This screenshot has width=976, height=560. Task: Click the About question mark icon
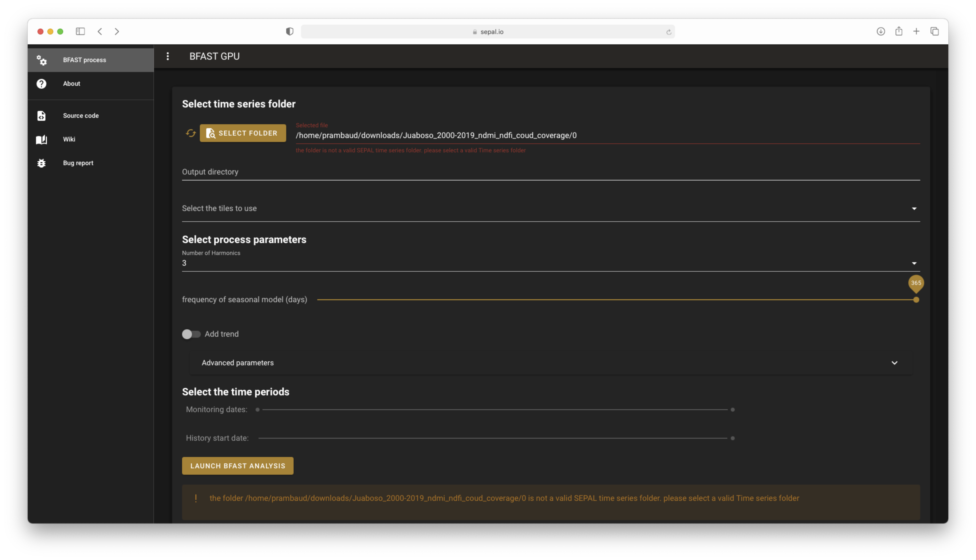[41, 84]
